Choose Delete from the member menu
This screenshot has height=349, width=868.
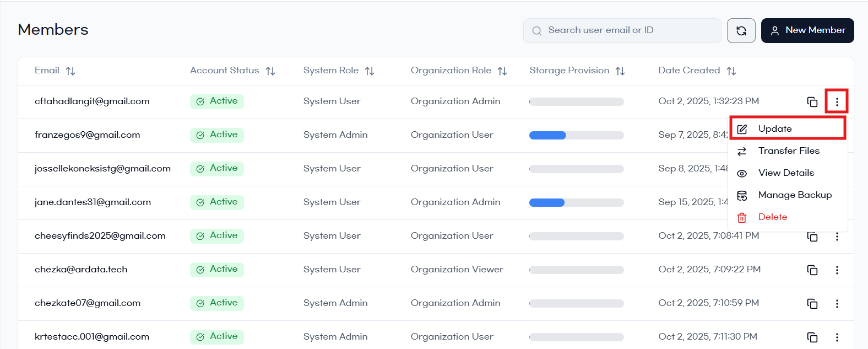pyautogui.click(x=772, y=217)
